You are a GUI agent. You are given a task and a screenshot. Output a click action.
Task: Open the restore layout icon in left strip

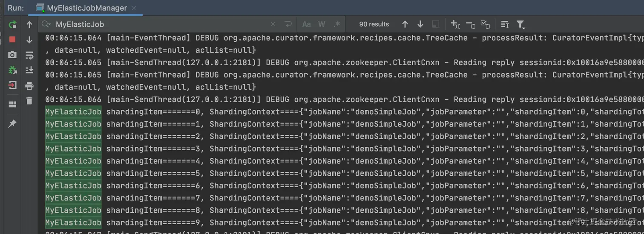pos(12,104)
